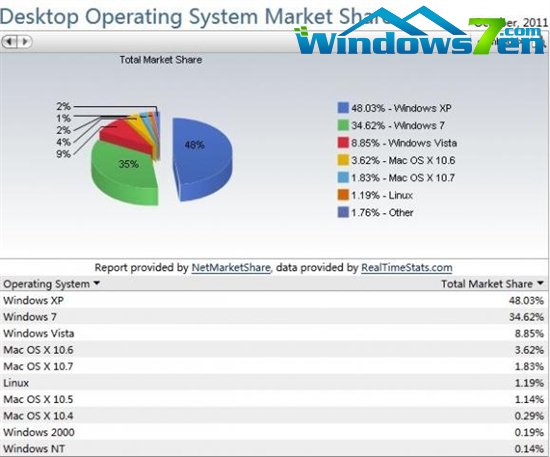Click legend text '48.03% - Windows XP'
Image resolution: width=550 pixels, height=457 pixels.
click(401, 108)
